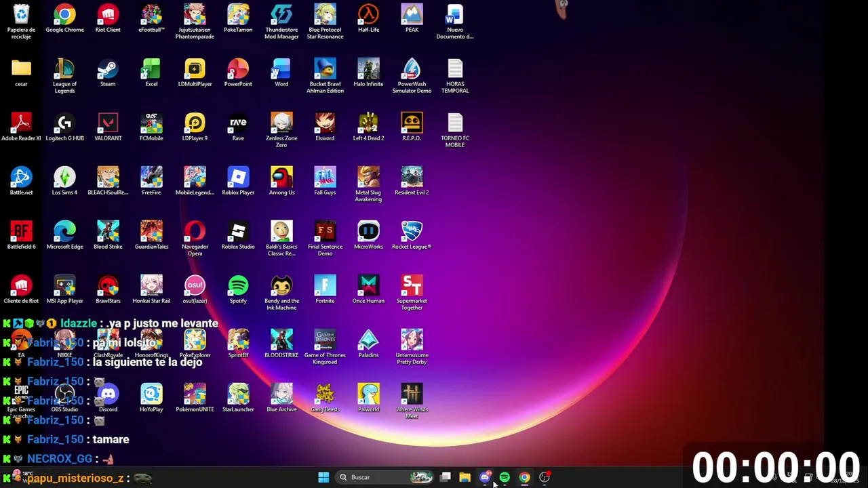The height and width of the screenshot is (488, 868).
Task: Switch to OBS Studio in the taskbar
Action: coord(545,477)
